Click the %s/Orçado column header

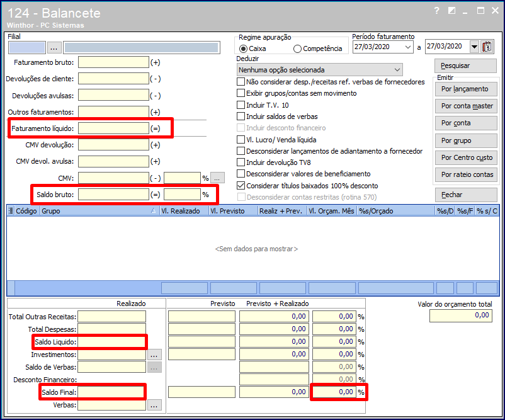tap(396, 211)
